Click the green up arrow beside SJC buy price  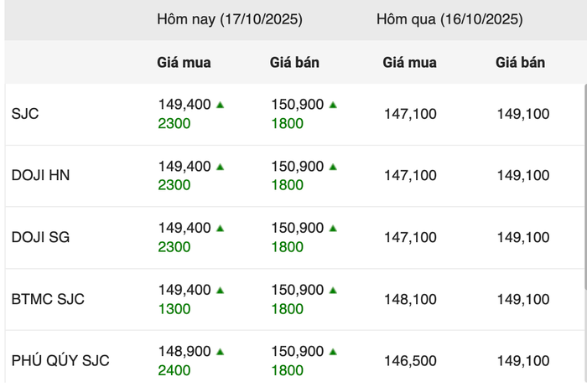[220, 106]
